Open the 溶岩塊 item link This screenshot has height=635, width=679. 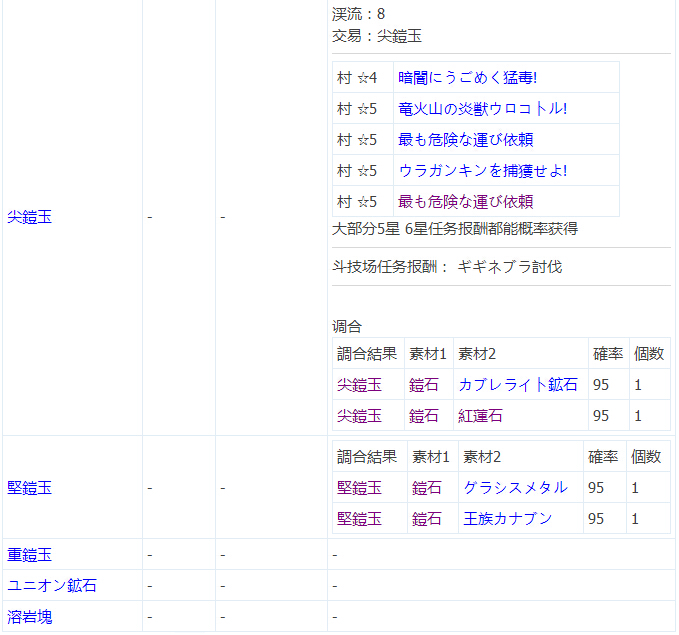[29, 617]
